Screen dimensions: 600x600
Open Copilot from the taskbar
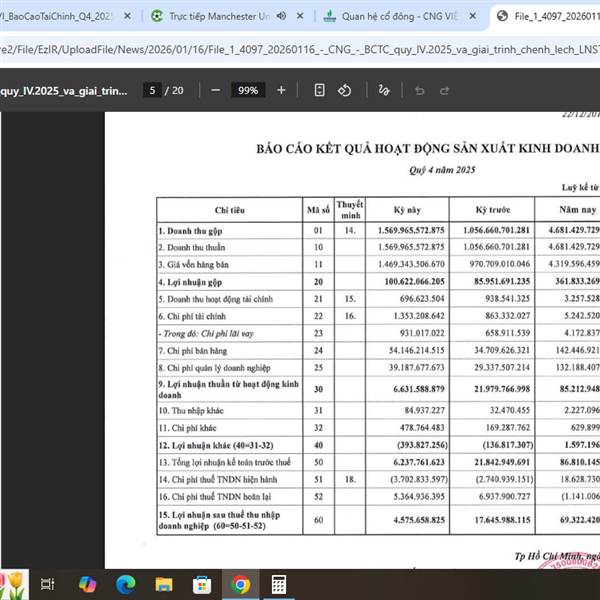(x=87, y=584)
